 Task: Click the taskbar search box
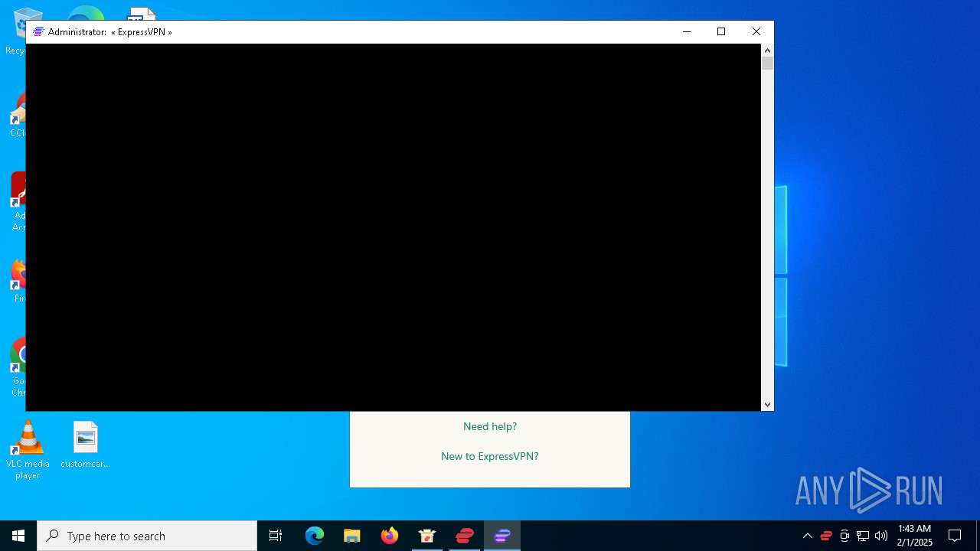pos(147,536)
